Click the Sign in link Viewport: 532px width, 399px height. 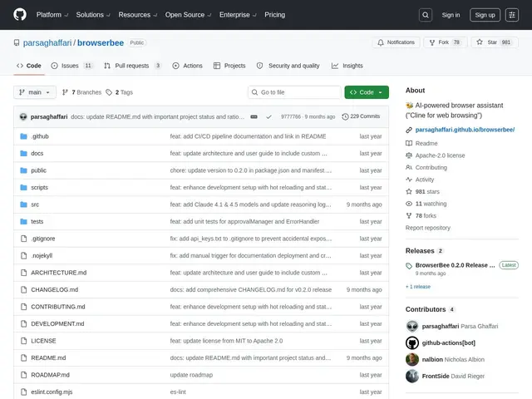(x=451, y=15)
